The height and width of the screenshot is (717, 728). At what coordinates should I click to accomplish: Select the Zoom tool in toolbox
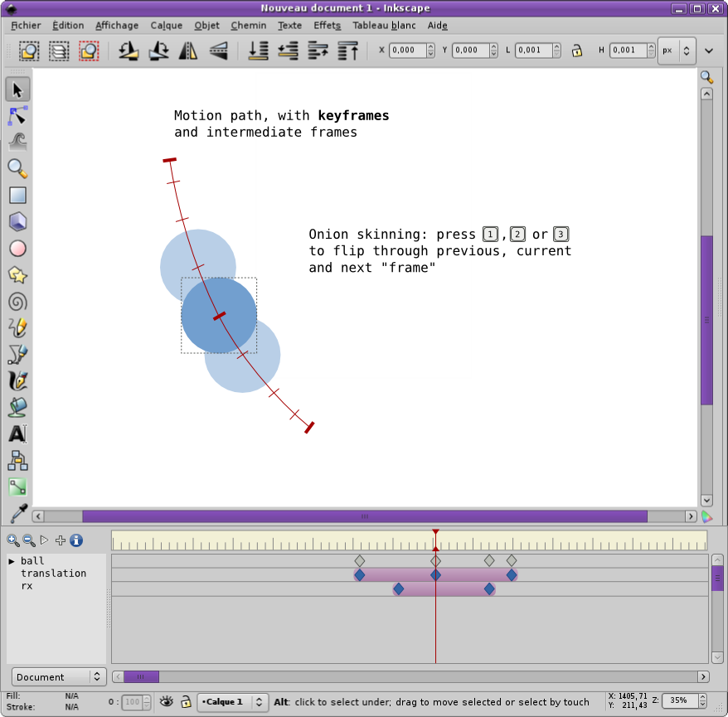tap(17, 168)
